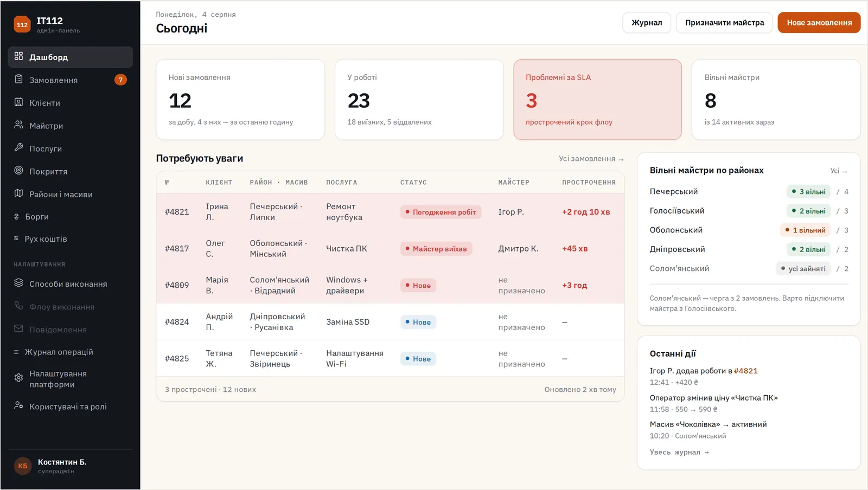
Task: Click the Послуги wrench icon
Action: [18, 147]
